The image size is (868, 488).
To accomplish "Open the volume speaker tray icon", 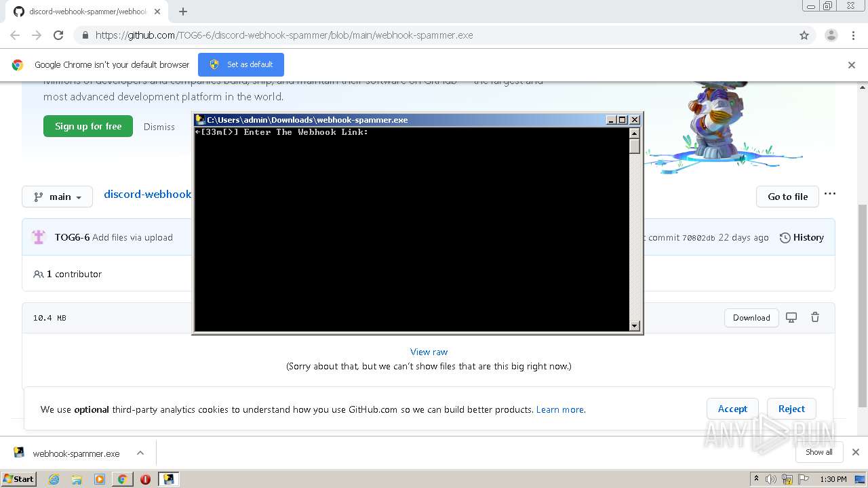I will tap(771, 479).
